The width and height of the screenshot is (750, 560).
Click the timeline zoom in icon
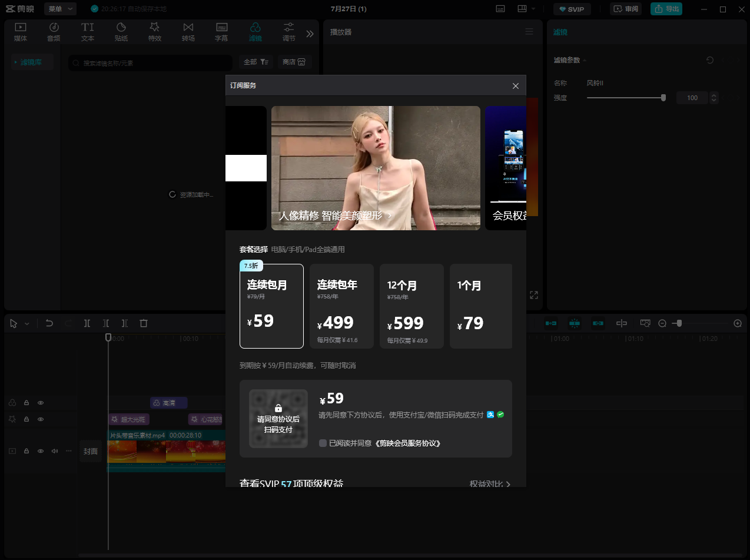tap(738, 323)
